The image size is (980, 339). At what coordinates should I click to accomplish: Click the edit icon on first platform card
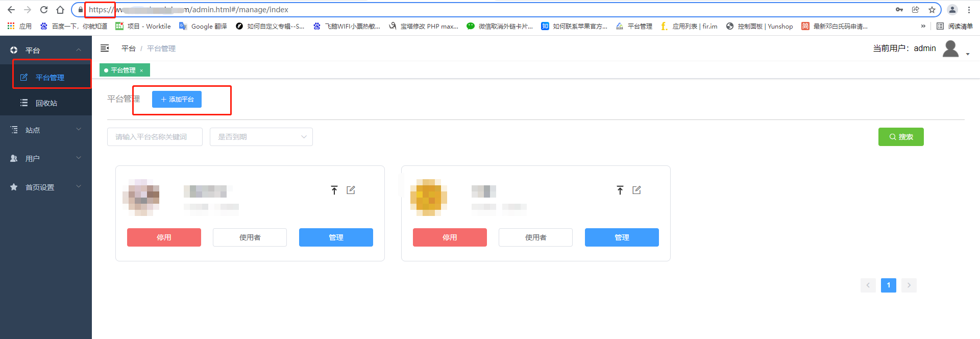click(x=351, y=190)
